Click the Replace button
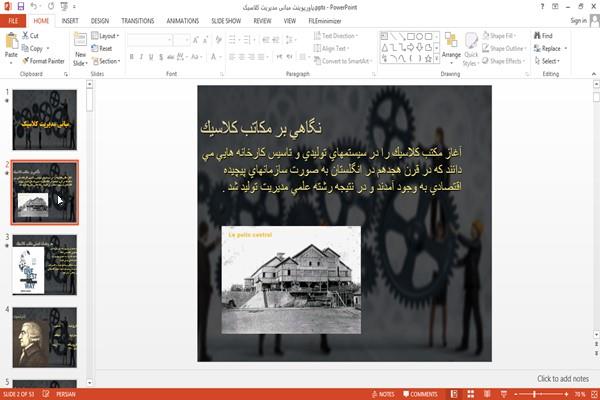This screenshot has width=600, height=400. coord(551,48)
